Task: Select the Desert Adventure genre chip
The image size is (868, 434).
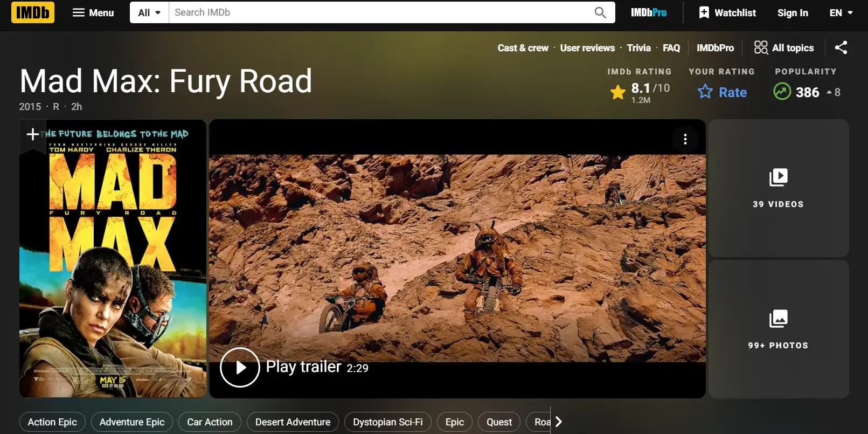Action: [x=293, y=422]
